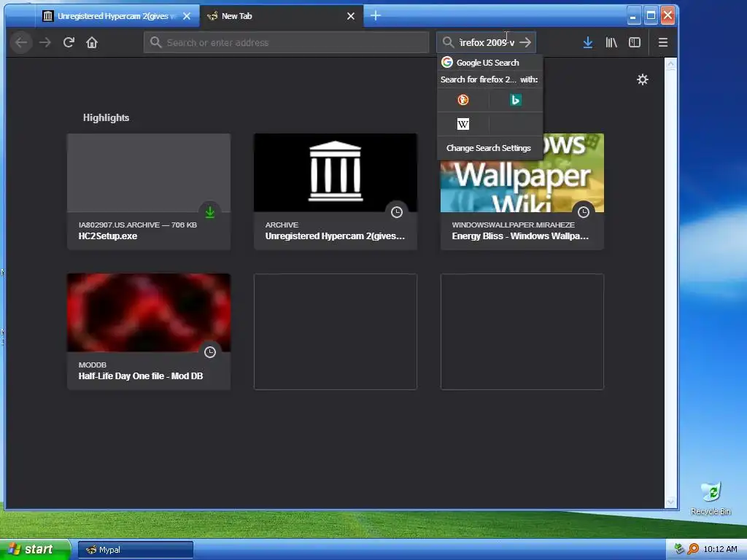Click clock badge on Half-Life card
The width and height of the screenshot is (747, 560).
click(210, 352)
